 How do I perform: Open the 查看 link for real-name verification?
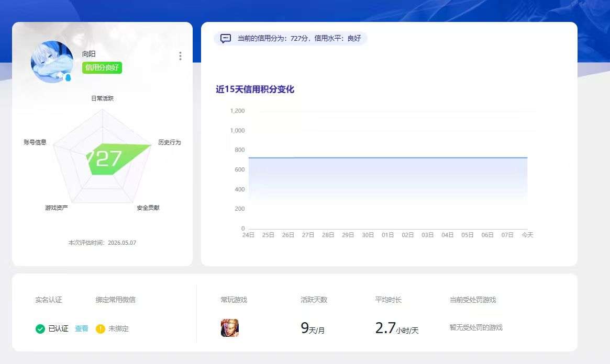[x=81, y=328]
